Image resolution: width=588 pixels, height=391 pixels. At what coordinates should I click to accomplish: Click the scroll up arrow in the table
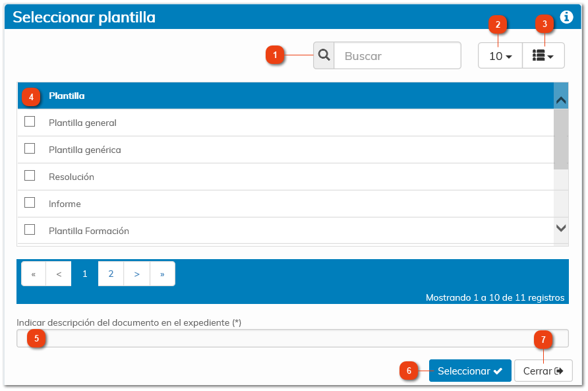click(x=561, y=100)
